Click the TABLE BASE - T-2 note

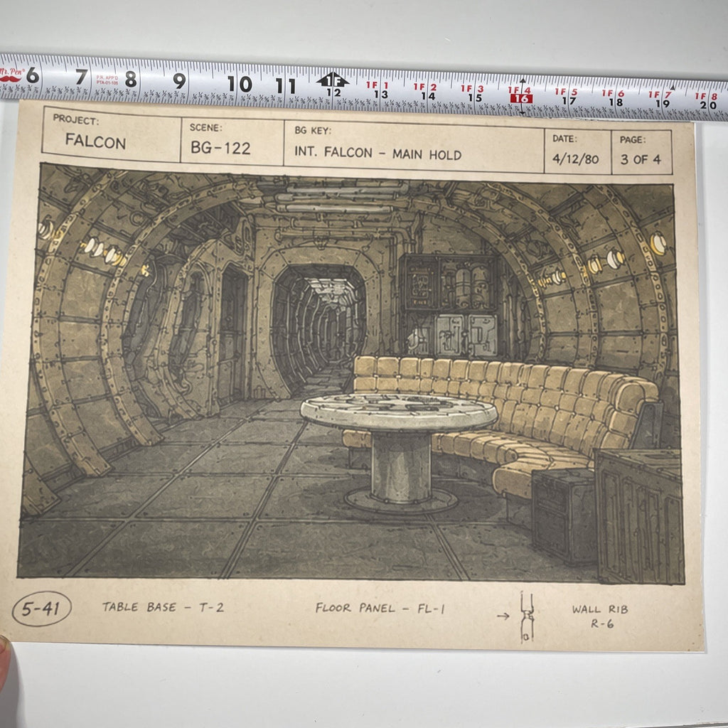(163, 607)
